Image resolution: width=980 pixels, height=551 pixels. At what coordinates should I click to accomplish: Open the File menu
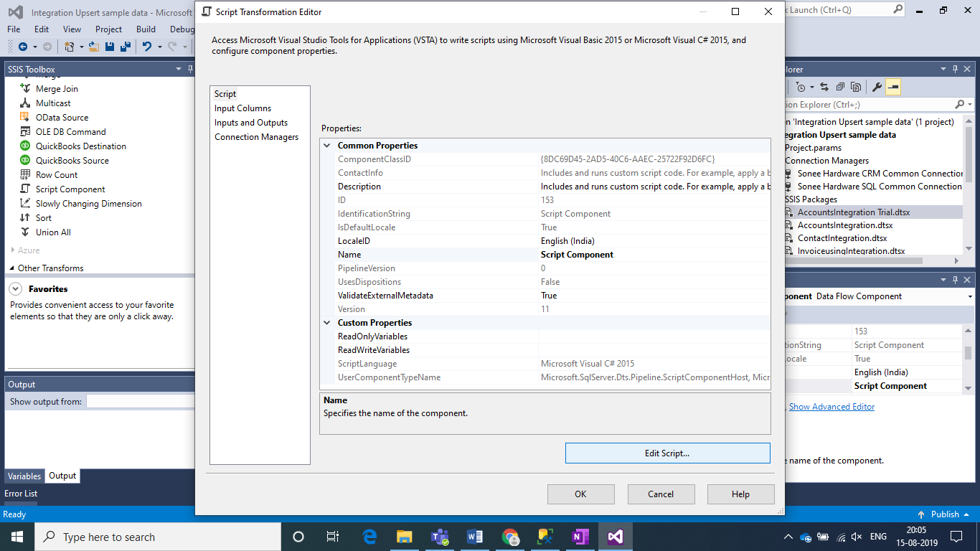click(x=14, y=29)
